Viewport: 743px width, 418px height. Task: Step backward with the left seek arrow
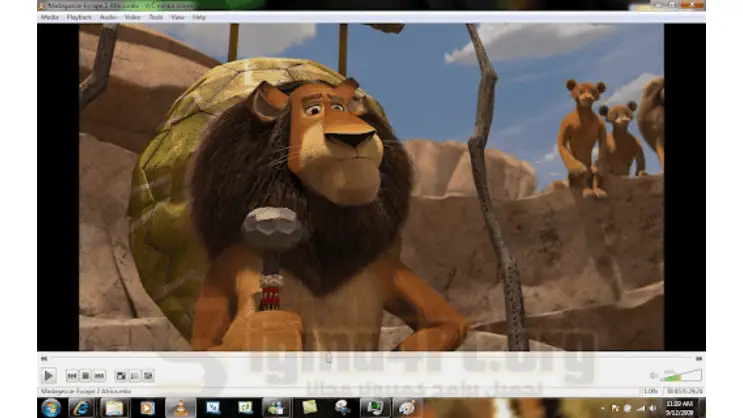pos(44,359)
